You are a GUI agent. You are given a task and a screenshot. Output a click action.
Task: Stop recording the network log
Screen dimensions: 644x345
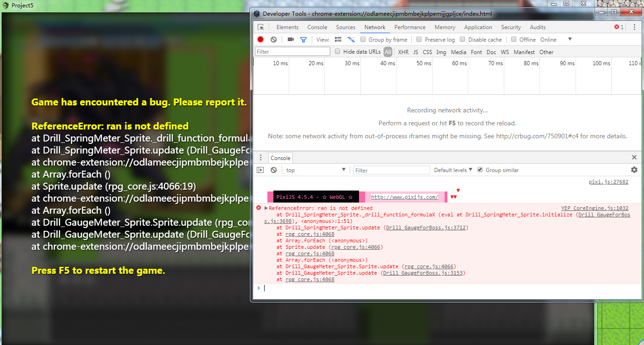(260, 40)
